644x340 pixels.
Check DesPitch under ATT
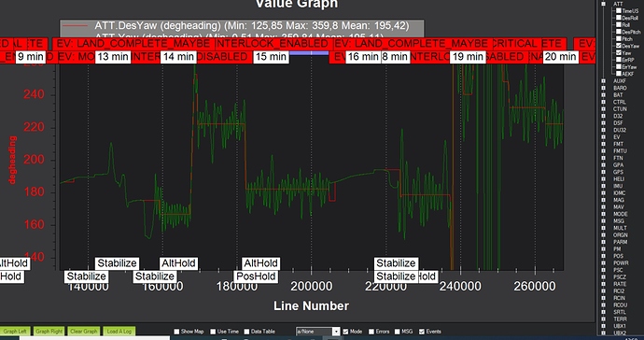tap(618, 32)
